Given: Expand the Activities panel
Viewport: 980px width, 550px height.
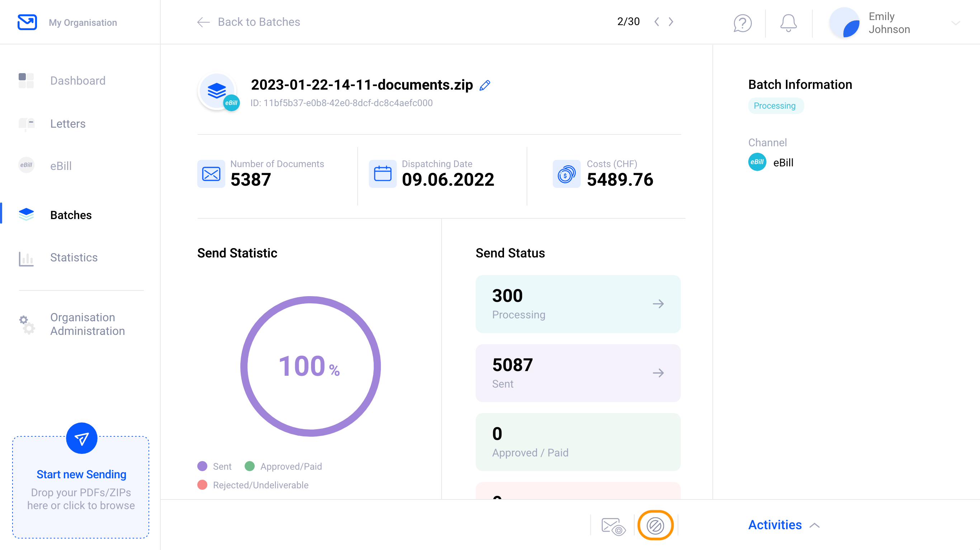Looking at the screenshot, I should 784,525.
